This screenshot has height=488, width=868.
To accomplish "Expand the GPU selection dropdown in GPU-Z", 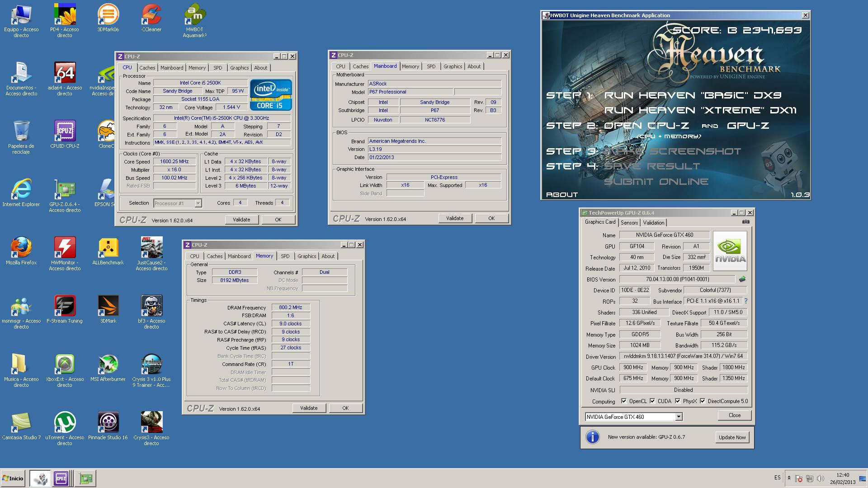I will click(679, 417).
